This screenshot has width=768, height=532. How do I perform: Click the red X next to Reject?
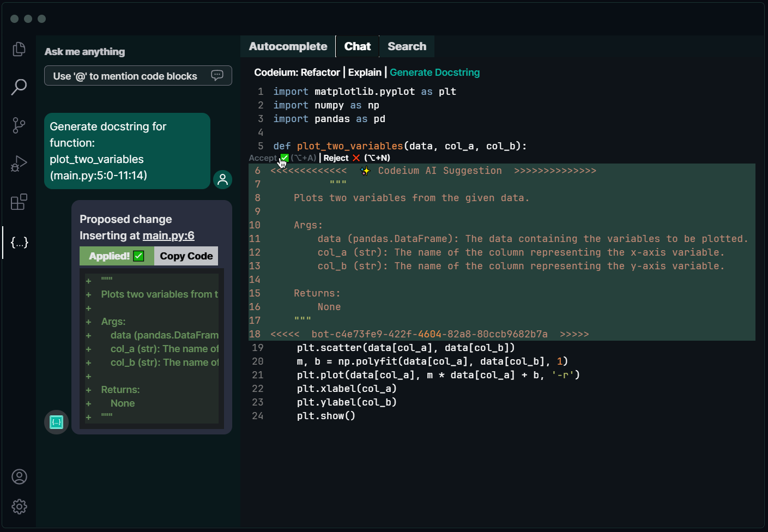coord(356,158)
